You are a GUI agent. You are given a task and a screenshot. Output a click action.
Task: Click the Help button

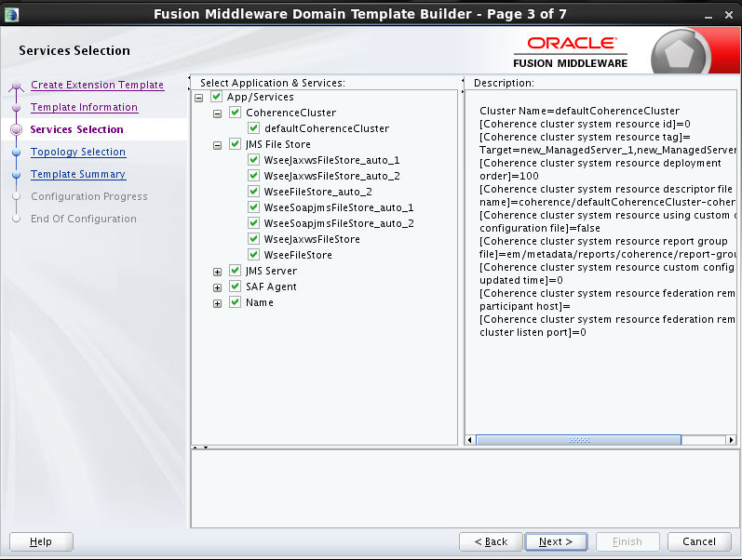coord(41,541)
